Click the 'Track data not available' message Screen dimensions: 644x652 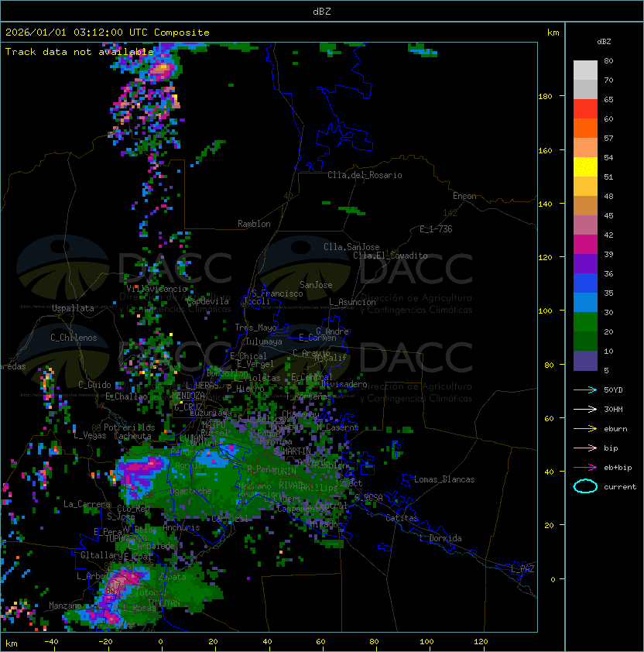point(80,52)
